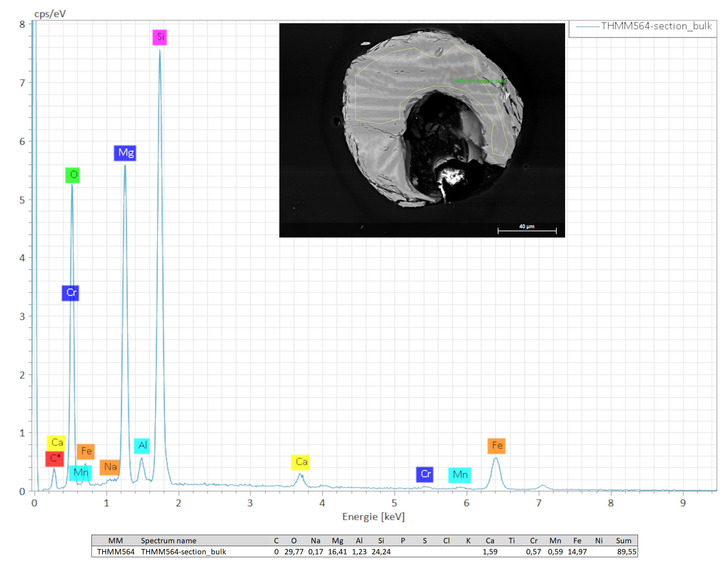The image size is (728, 569).
Task: Click the green O element label
Action: pyautogui.click(x=73, y=175)
